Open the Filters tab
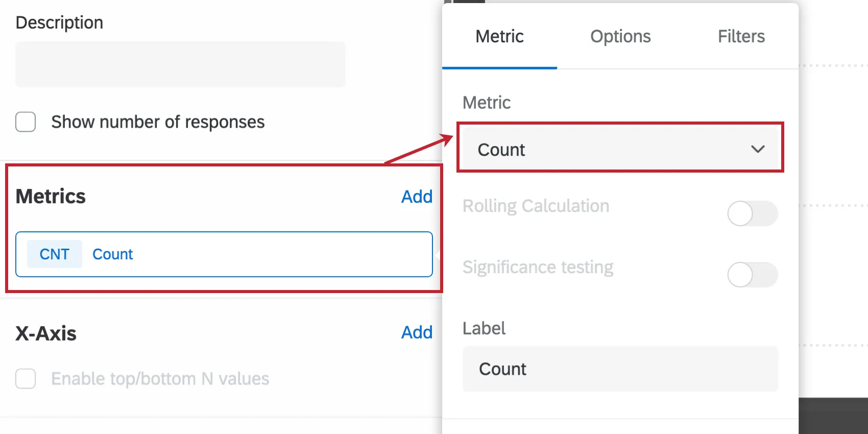868x434 pixels. [x=741, y=36]
